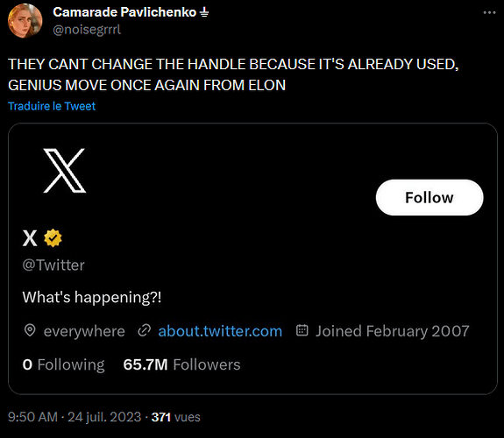View the 65.7M Followers list
Screen dimensions: 504x438
coord(181,364)
